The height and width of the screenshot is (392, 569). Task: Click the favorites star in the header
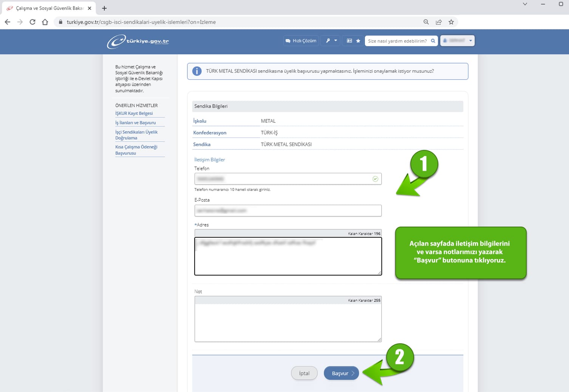[358, 41]
